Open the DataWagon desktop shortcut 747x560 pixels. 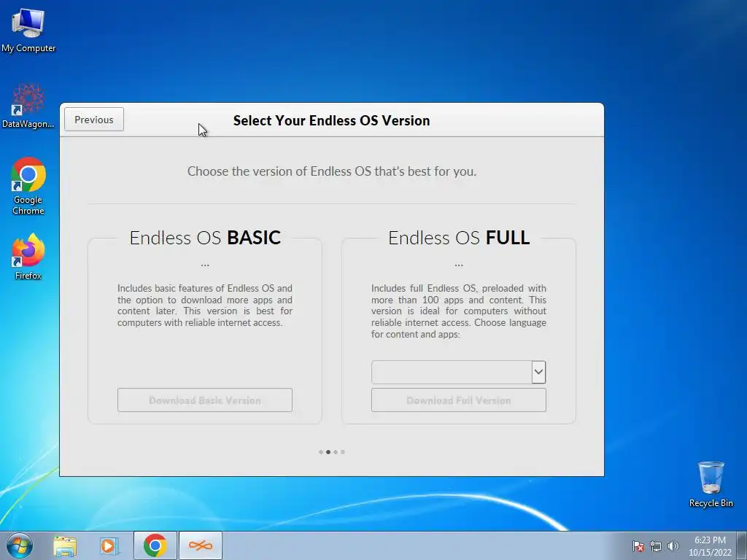click(x=28, y=106)
